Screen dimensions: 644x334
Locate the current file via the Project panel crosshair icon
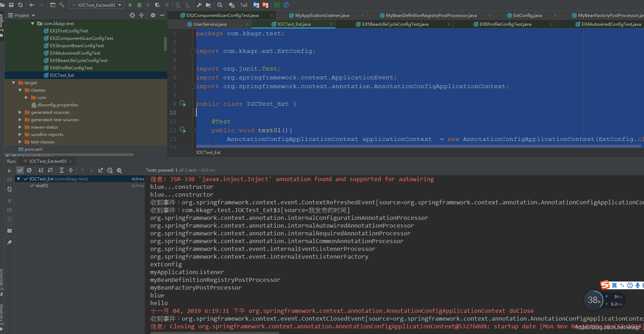click(x=132, y=15)
